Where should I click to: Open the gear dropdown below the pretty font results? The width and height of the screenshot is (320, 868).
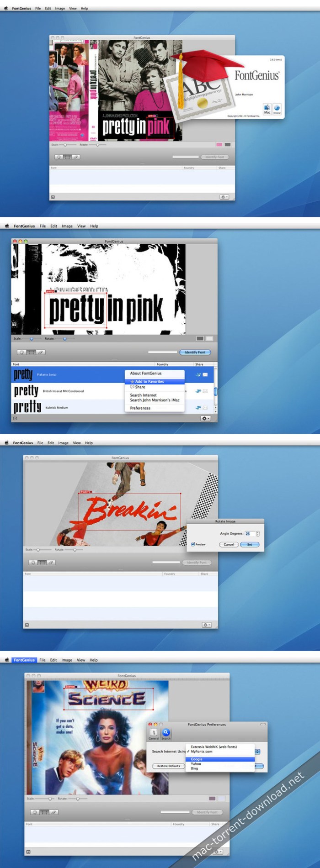click(x=206, y=418)
